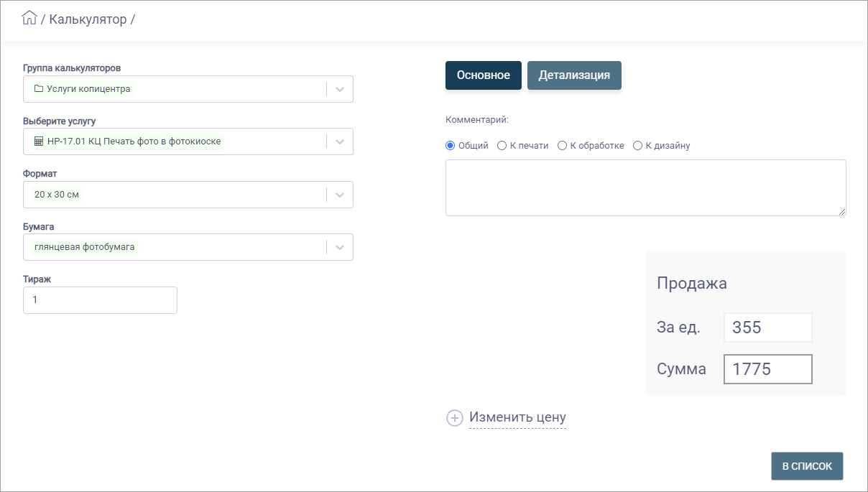Open Калькулятор breadcrumb link

coord(88,19)
